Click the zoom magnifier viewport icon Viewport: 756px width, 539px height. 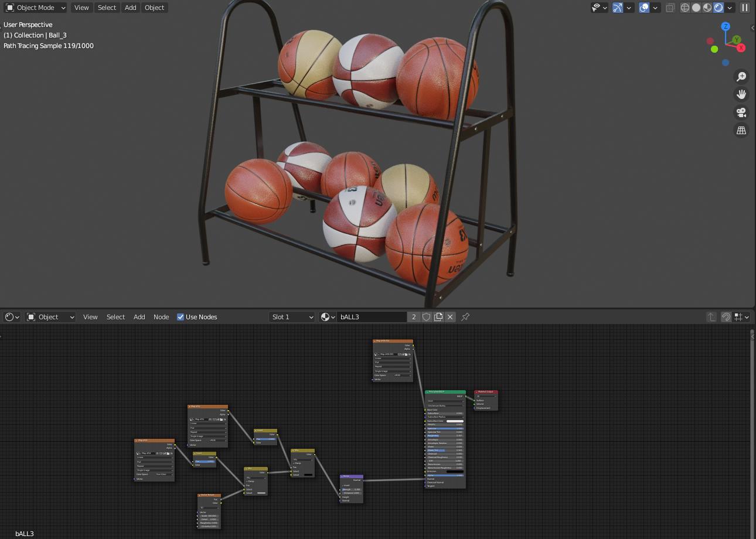pyautogui.click(x=741, y=77)
